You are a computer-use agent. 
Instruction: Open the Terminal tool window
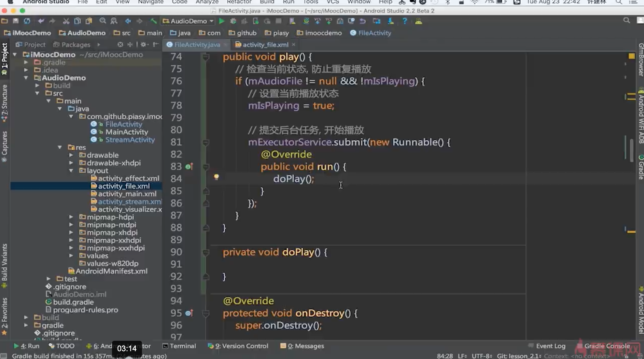point(179,346)
